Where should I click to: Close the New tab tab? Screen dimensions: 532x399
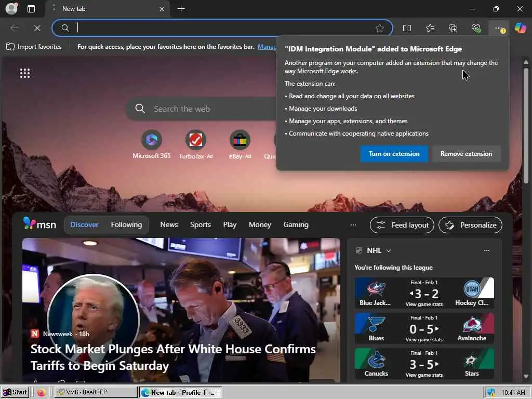coord(162,9)
